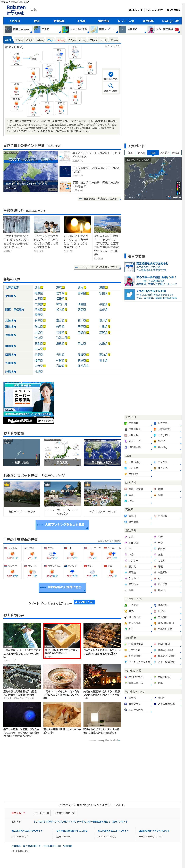Click the current location weather arrow icon

point(111,74)
